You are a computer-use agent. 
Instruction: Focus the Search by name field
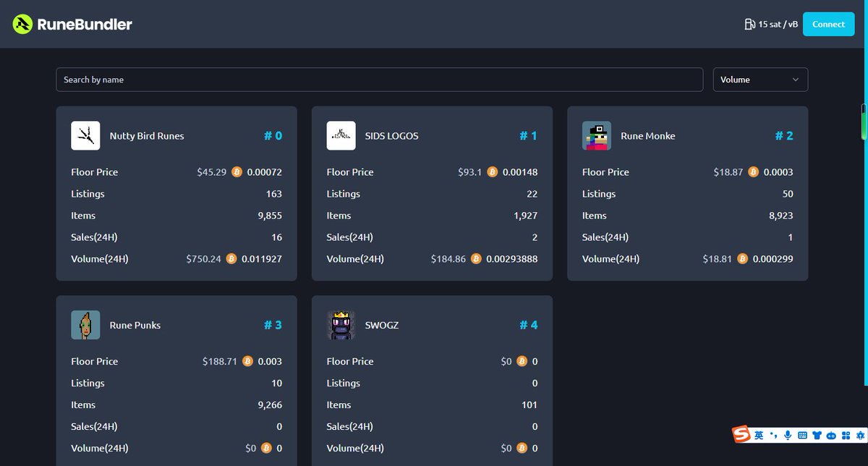(x=379, y=80)
